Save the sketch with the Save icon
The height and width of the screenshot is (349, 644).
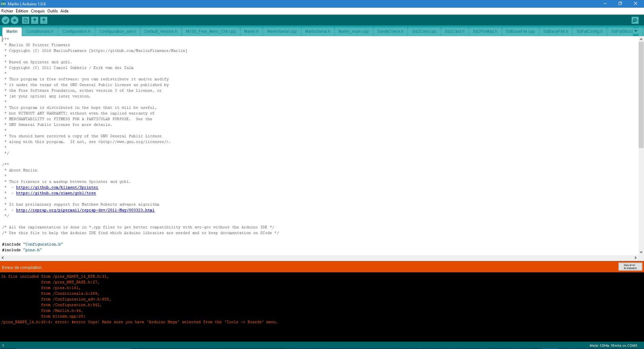coord(44,20)
